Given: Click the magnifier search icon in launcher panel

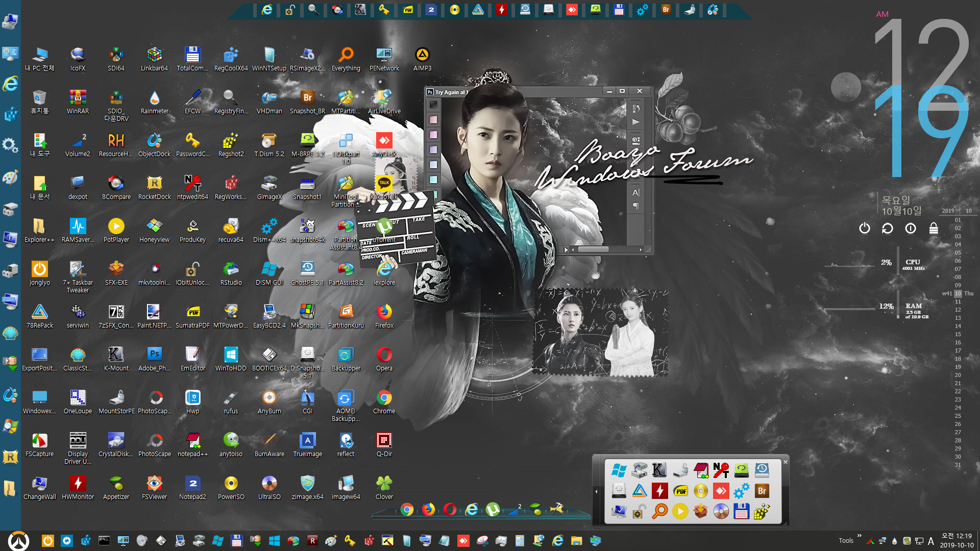Looking at the screenshot, I should coord(659,511).
